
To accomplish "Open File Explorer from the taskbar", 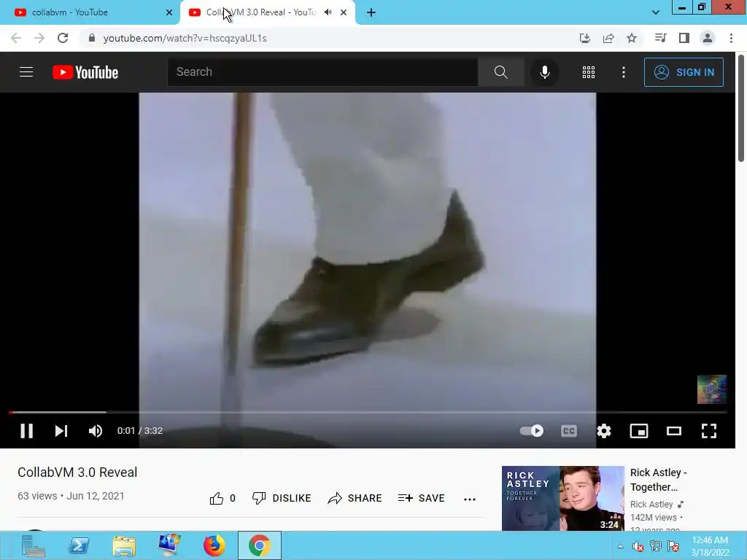I will click(x=124, y=545).
